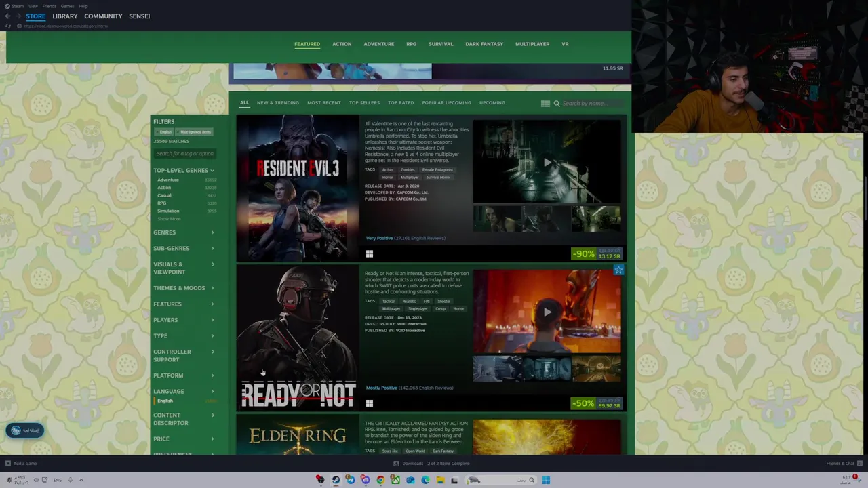The width and height of the screenshot is (868, 488).
Task: Remove the English filter chip
Action: point(165,131)
